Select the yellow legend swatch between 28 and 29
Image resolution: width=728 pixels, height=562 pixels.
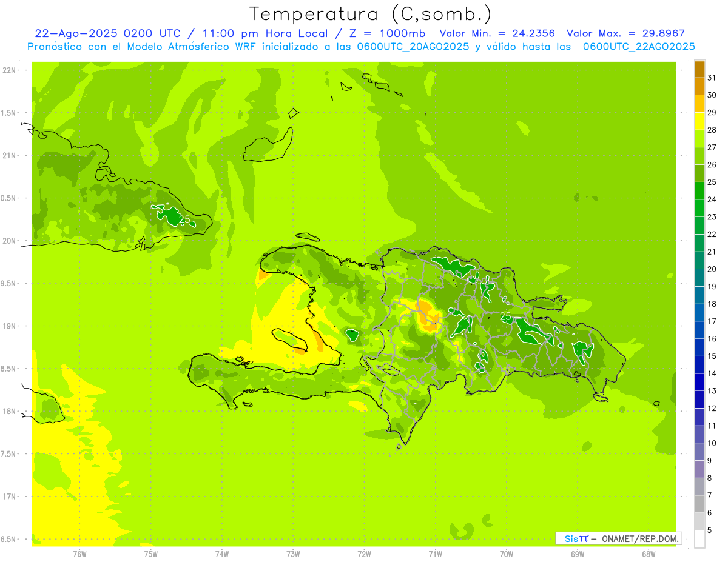pos(699,121)
